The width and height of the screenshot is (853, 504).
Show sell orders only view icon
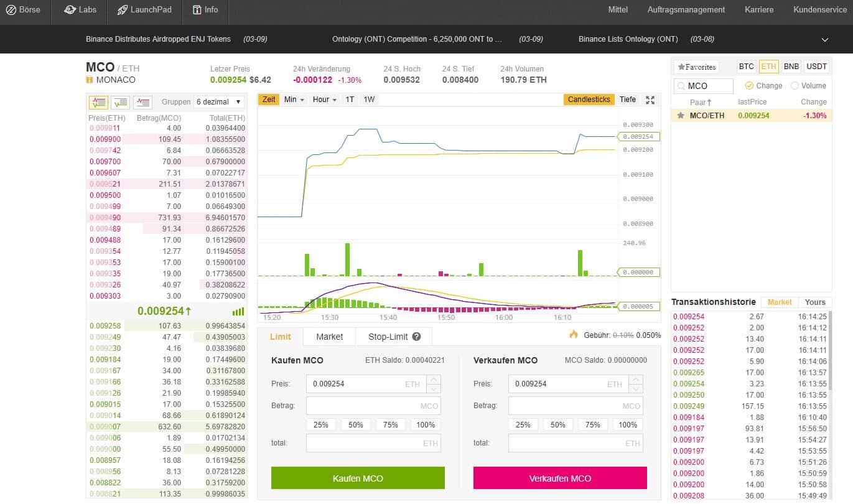(143, 102)
